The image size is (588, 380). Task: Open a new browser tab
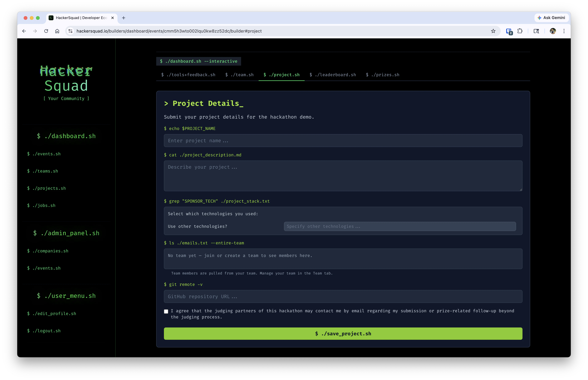click(x=124, y=18)
